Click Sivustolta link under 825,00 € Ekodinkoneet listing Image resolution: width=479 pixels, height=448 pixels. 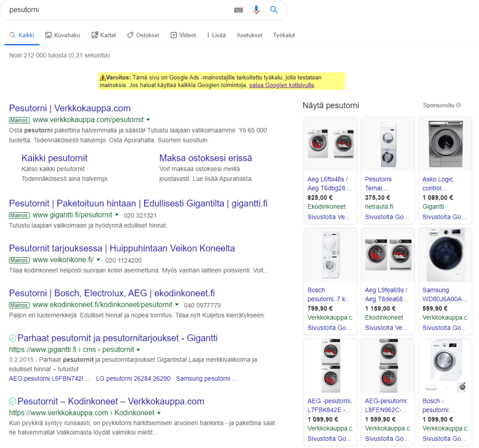pos(329,217)
